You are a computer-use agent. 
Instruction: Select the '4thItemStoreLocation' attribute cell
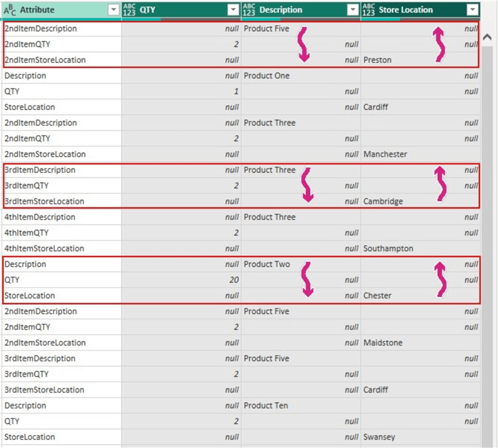click(x=62, y=248)
